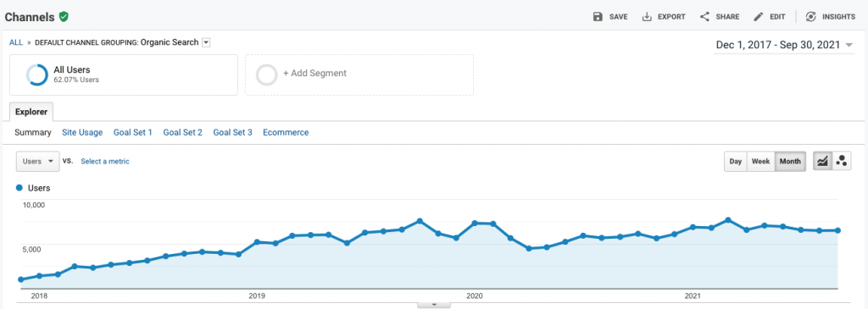Click the Select a metric link
Screen dimensions: 868x309
point(105,162)
